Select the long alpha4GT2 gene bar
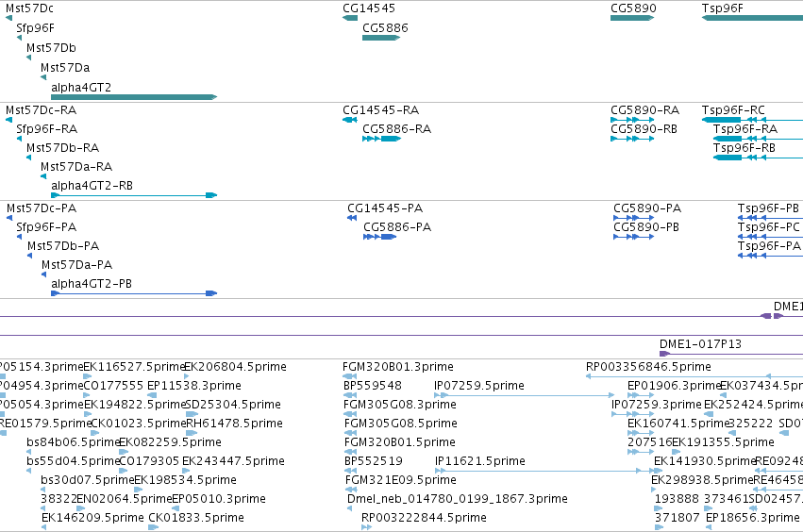This screenshot has height=532, width=803. (x=134, y=97)
